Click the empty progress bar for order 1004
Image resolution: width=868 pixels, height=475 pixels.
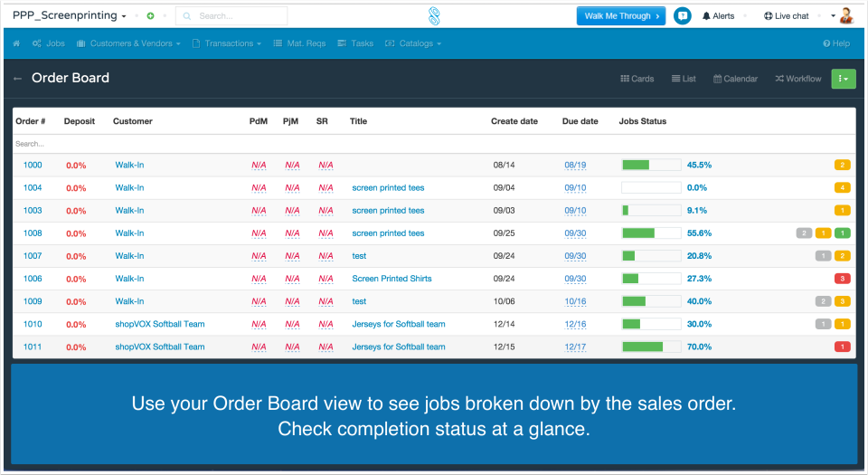pyautogui.click(x=651, y=187)
